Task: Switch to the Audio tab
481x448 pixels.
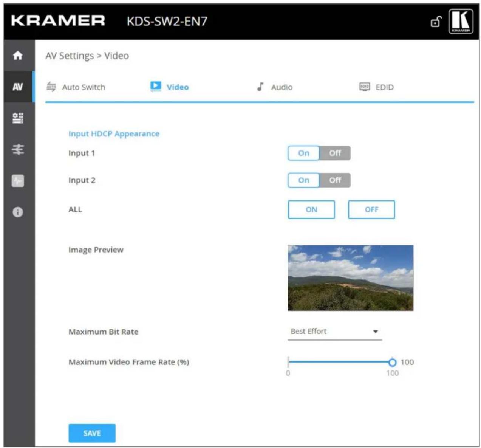Action: click(x=275, y=87)
